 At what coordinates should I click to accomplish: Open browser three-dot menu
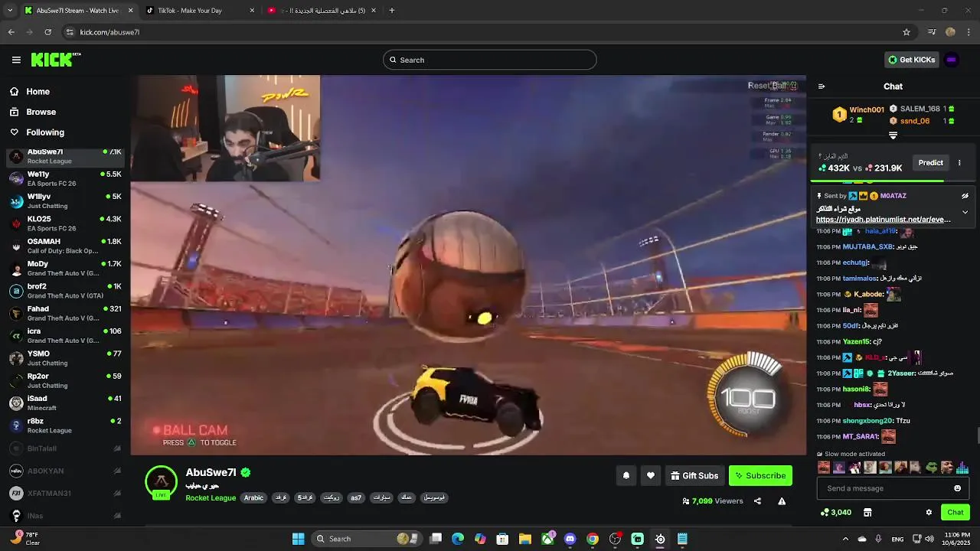tap(969, 32)
